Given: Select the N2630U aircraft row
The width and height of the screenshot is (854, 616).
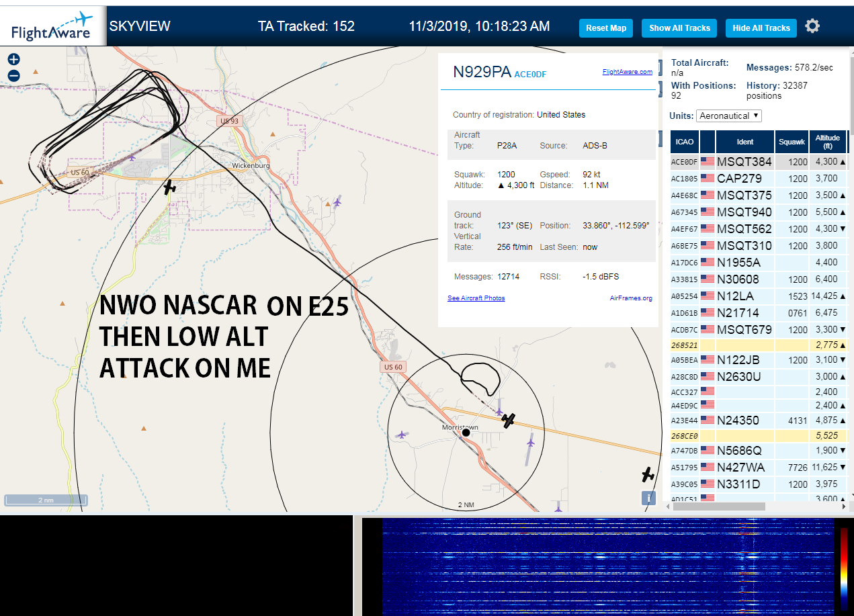Looking at the screenshot, I should [x=759, y=377].
